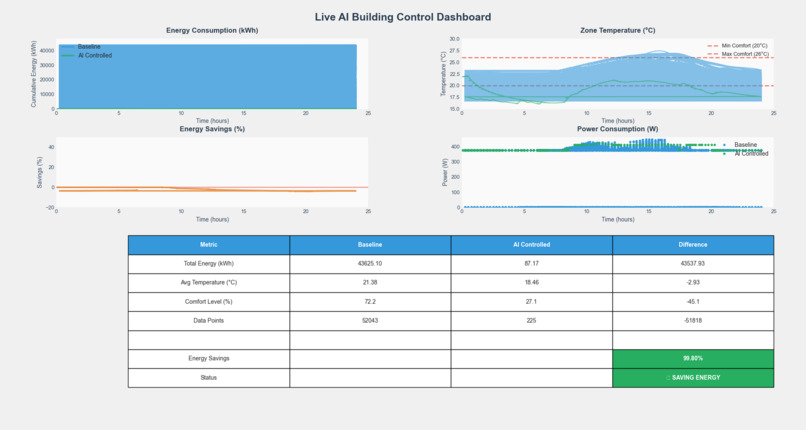Select comfort difference value -45.1

tap(693, 302)
